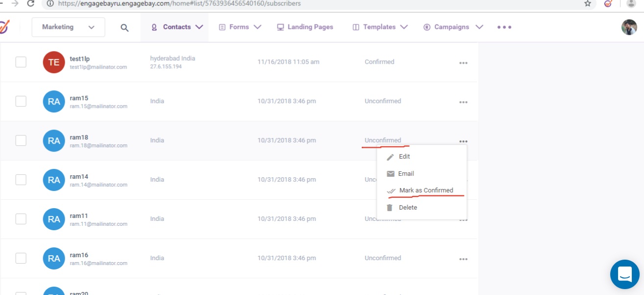Open the three-dot menu for test1lp
The width and height of the screenshot is (644, 295).
click(463, 63)
